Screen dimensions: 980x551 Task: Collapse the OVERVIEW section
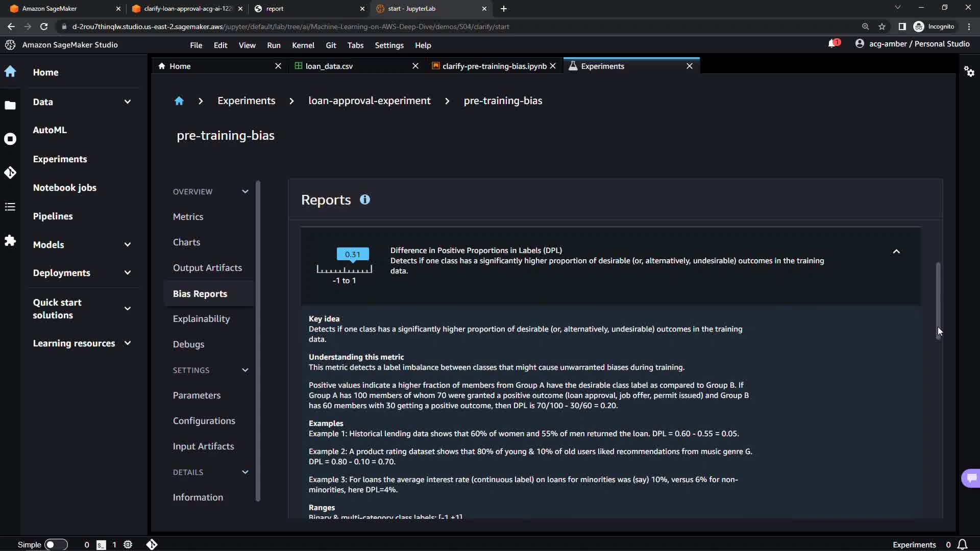pos(245,192)
